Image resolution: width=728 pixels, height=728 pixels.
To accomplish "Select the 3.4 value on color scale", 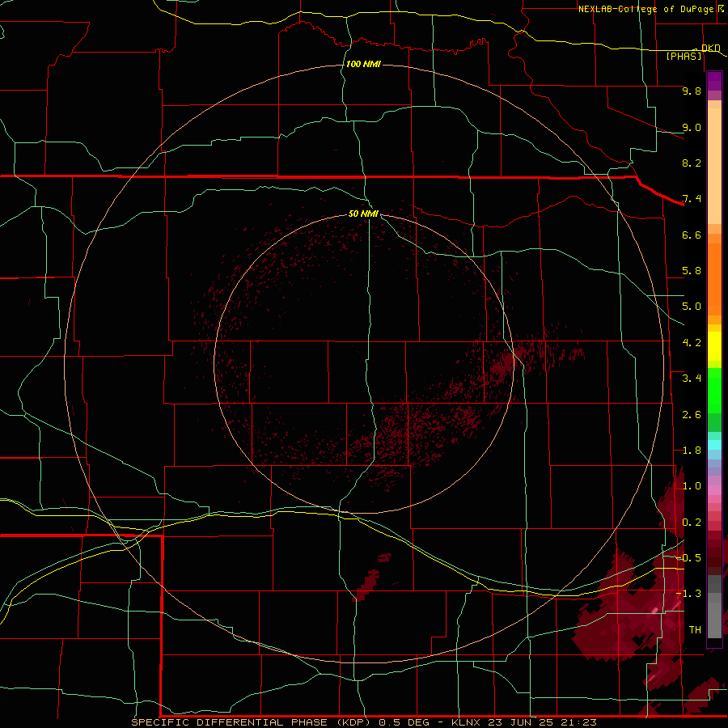I will pyautogui.click(x=692, y=379).
